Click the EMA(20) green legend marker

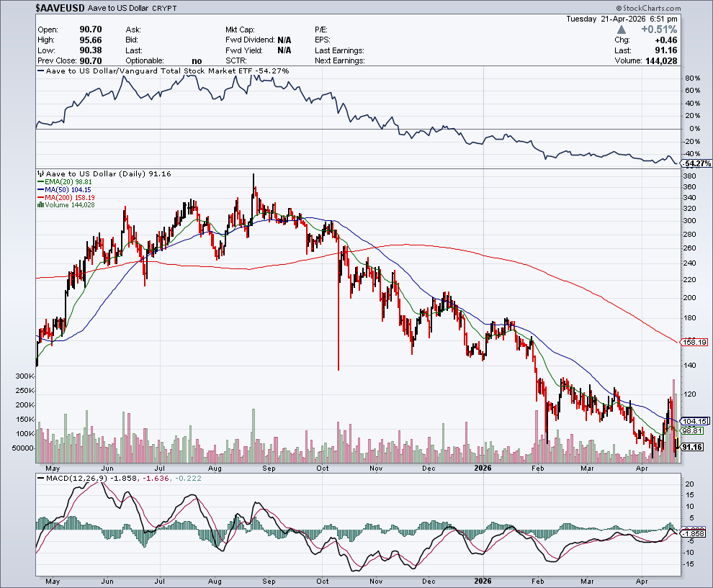pyautogui.click(x=39, y=182)
